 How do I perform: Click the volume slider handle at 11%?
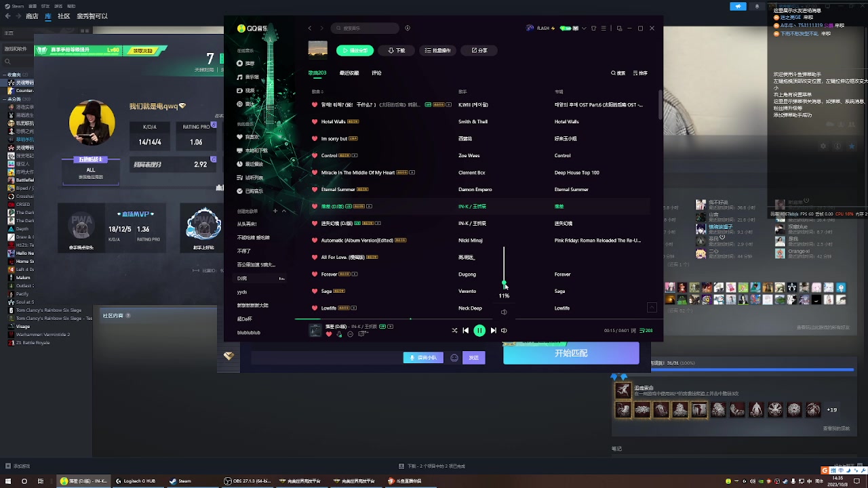[x=504, y=283]
